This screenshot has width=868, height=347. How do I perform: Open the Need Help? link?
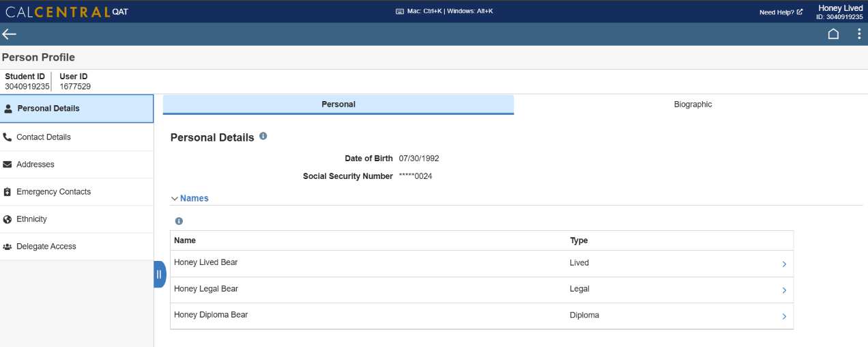click(780, 12)
